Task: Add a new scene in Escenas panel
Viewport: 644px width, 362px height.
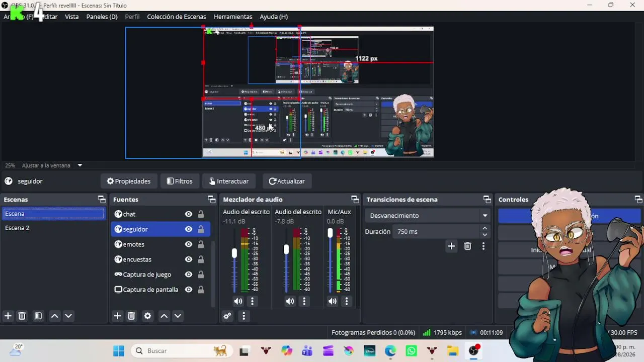Action: click(8, 316)
